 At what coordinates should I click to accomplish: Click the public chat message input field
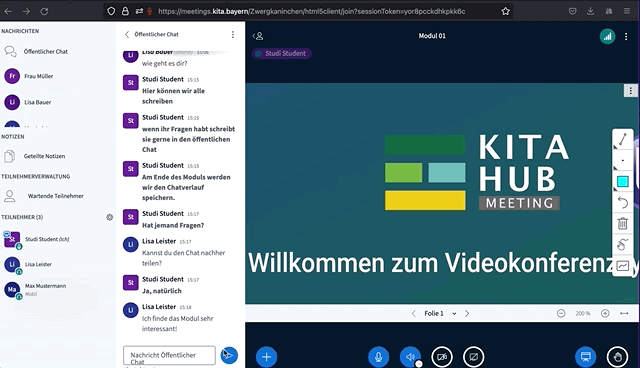[169, 355]
